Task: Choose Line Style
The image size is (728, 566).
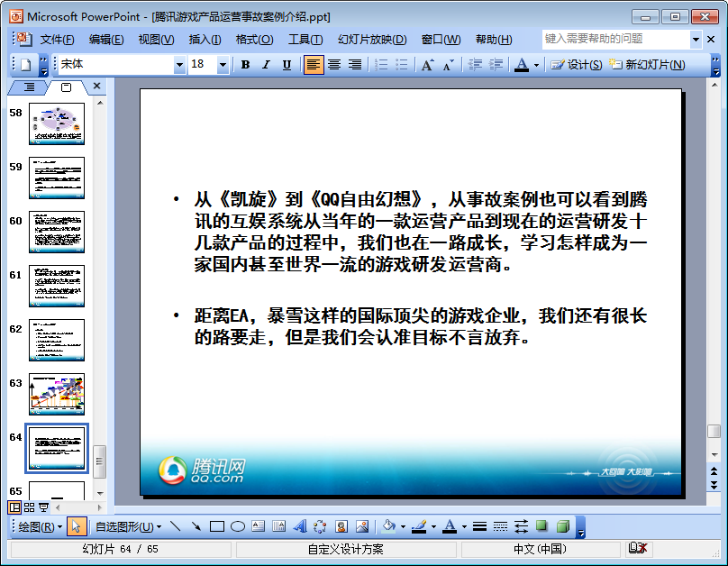Action: click(x=479, y=526)
